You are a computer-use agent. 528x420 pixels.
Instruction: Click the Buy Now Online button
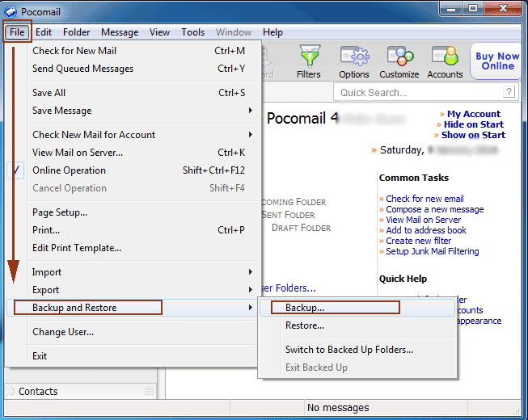click(496, 61)
